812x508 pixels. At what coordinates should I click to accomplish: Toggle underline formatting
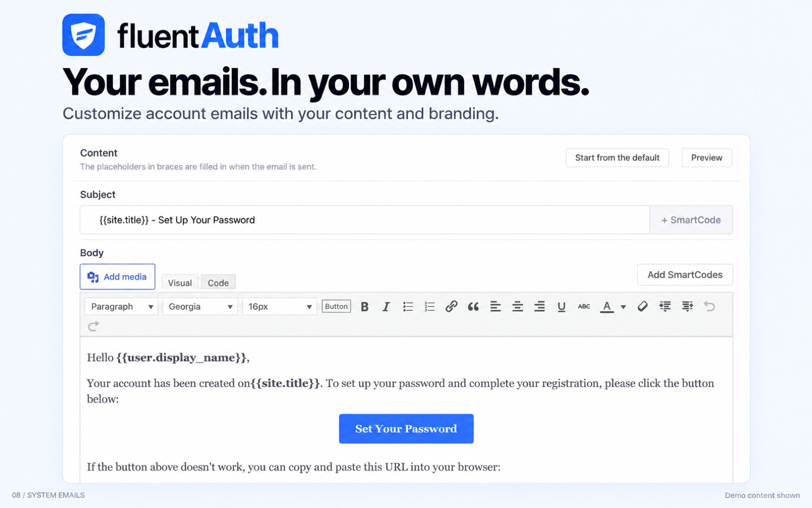pyautogui.click(x=561, y=306)
